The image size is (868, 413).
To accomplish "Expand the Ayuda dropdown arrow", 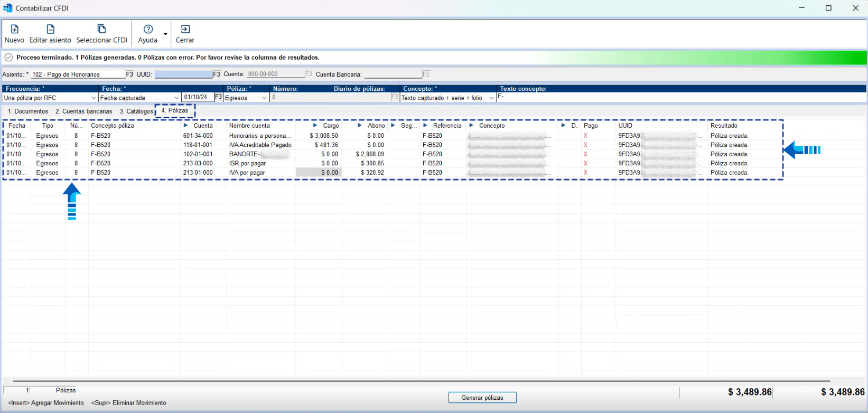I will 165,34.
